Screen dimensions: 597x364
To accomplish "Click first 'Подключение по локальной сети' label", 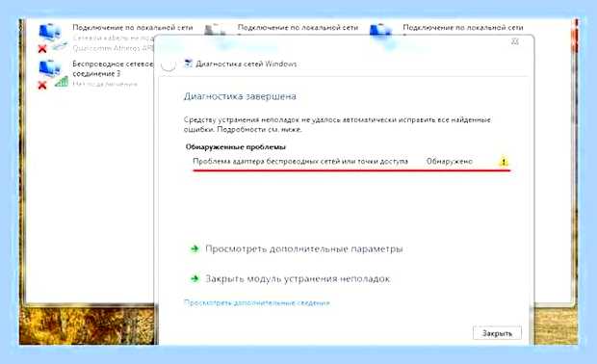I will tap(133, 27).
